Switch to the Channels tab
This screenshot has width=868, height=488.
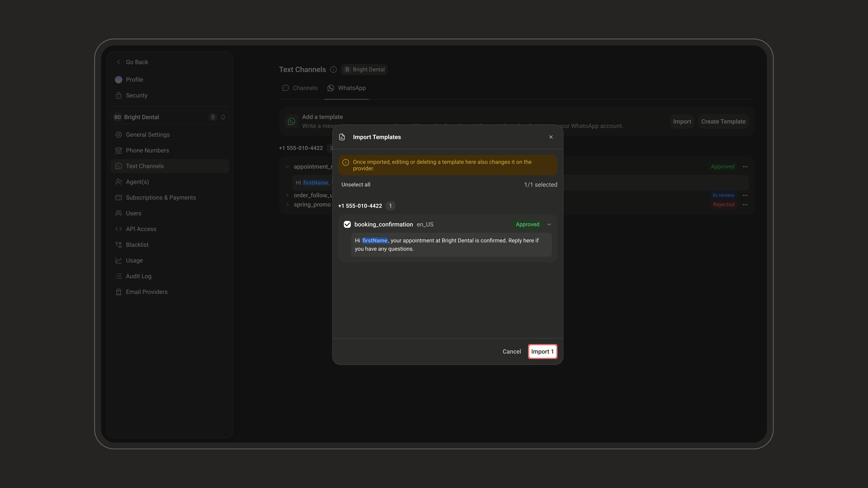[300, 88]
